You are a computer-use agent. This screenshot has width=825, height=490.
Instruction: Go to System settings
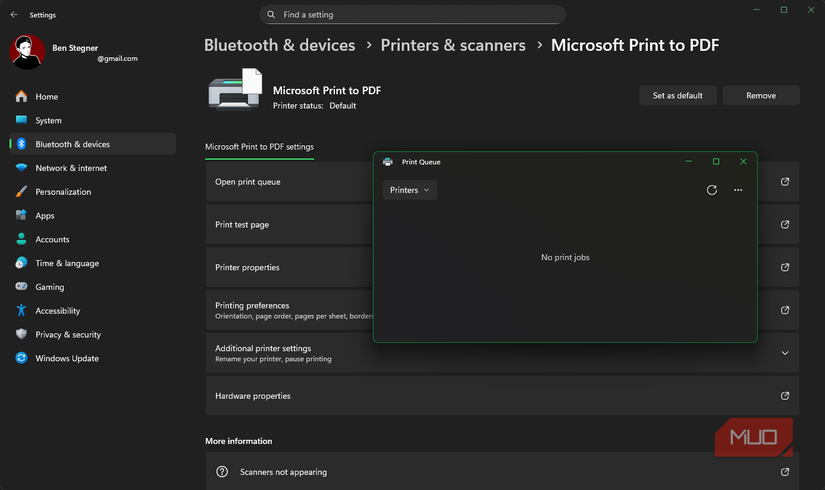[x=93, y=120]
